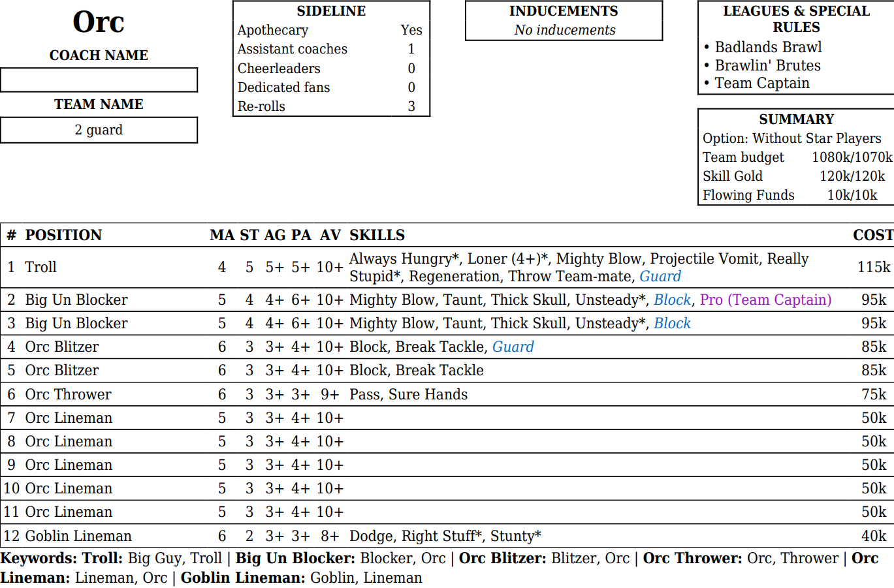Screen dimensions: 894x588
Task: Click 'No inducements' text
Action: pos(564,30)
